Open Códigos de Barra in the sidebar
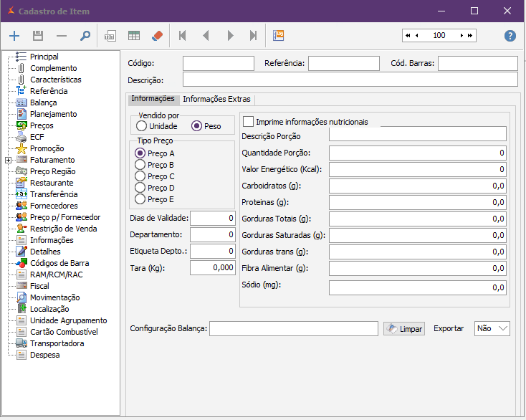 [59, 263]
